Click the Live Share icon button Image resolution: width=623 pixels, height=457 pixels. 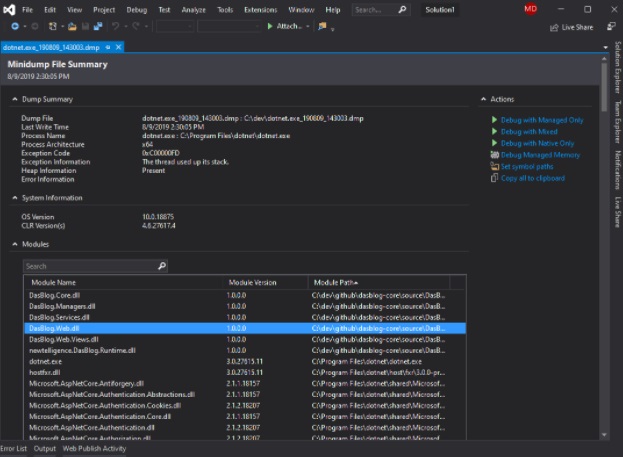554,27
